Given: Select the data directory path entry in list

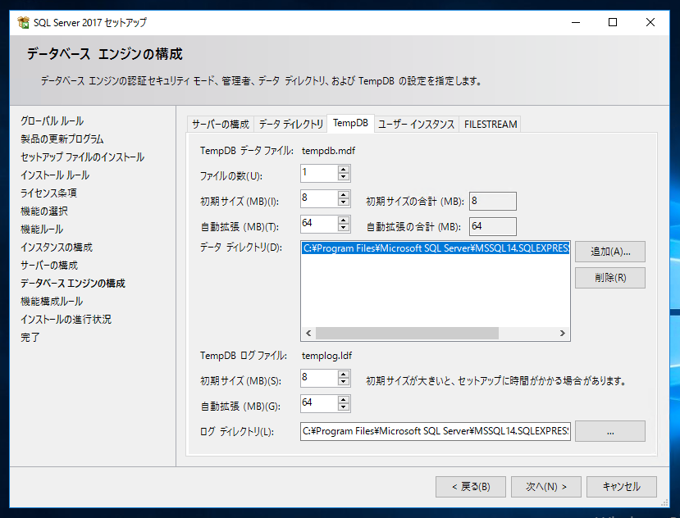Looking at the screenshot, I should pos(435,248).
